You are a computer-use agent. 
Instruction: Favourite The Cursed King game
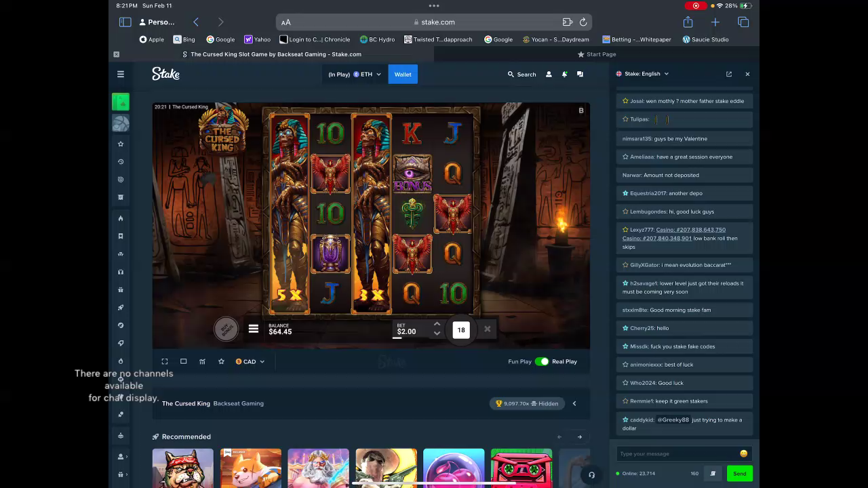(x=221, y=361)
